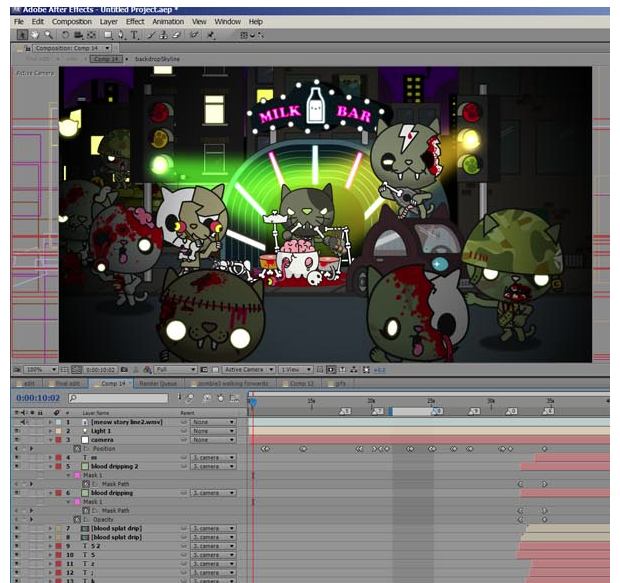Select the Zoom magnifier tool

point(49,34)
